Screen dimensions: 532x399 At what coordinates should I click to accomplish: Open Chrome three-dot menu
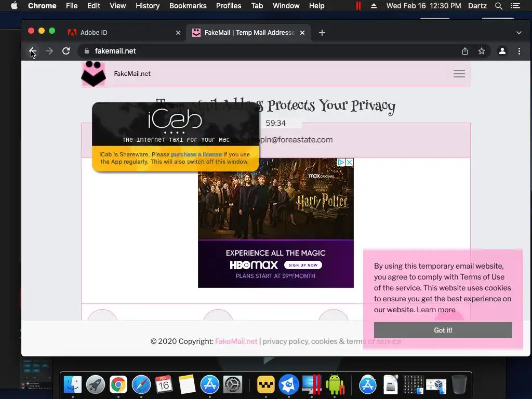519,51
